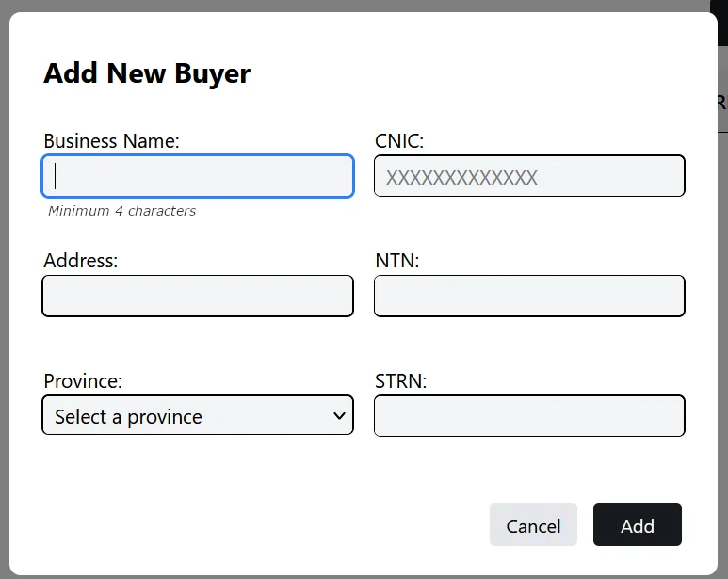Click the "Business Name:" label

(x=111, y=141)
